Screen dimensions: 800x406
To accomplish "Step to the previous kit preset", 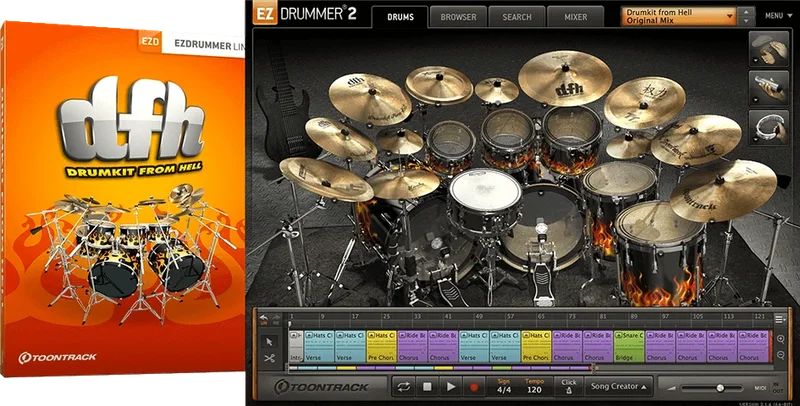I will (x=747, y=11).
